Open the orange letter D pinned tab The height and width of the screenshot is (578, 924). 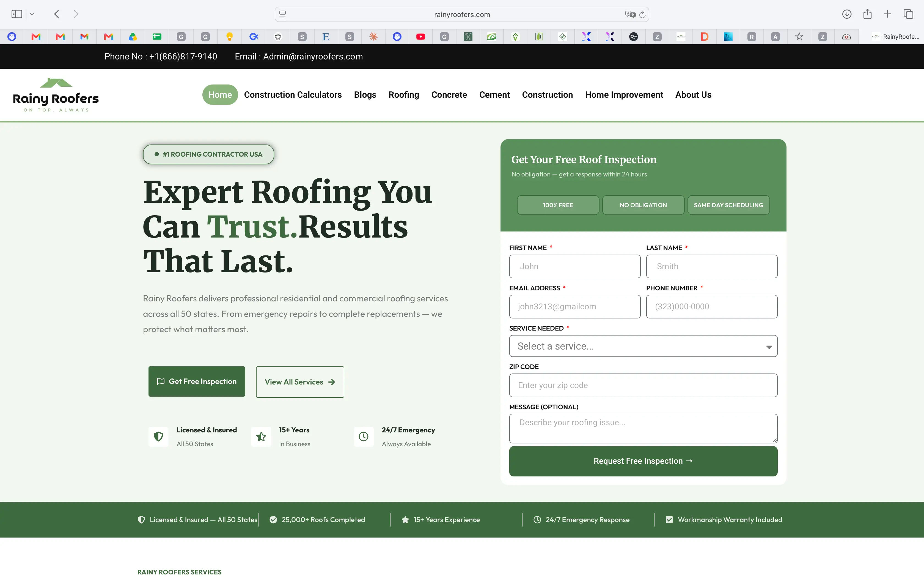705,37
